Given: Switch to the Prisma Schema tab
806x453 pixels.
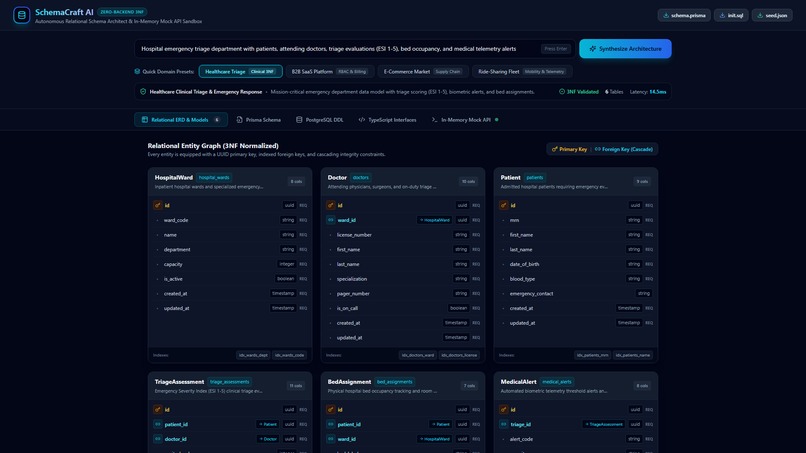Looking at the screenshot, I should 259,120.
